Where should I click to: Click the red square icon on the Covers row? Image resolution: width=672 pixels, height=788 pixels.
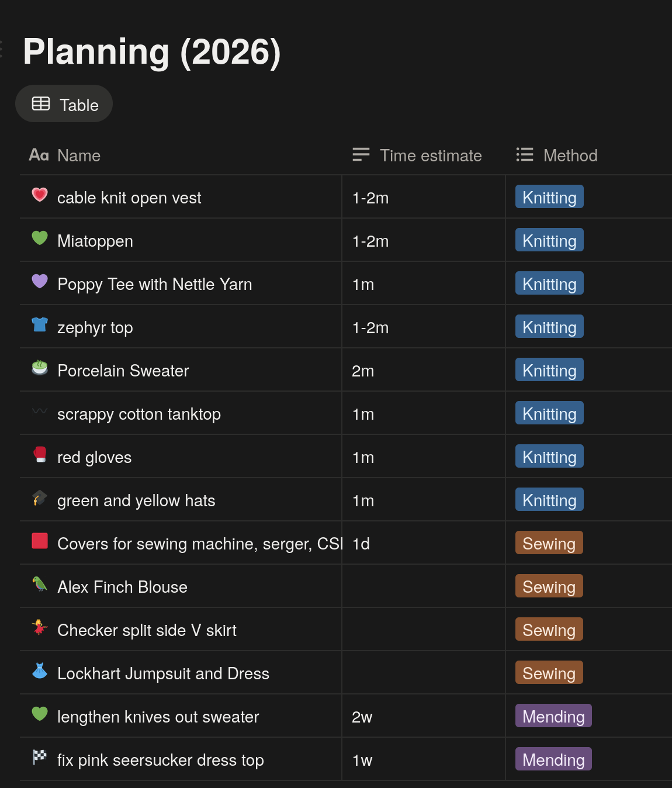point(39,542)
